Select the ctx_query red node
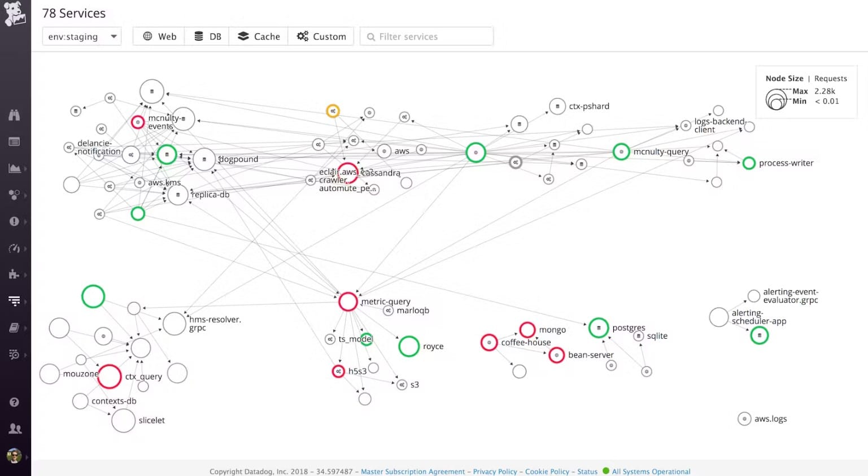 point(110,376)
